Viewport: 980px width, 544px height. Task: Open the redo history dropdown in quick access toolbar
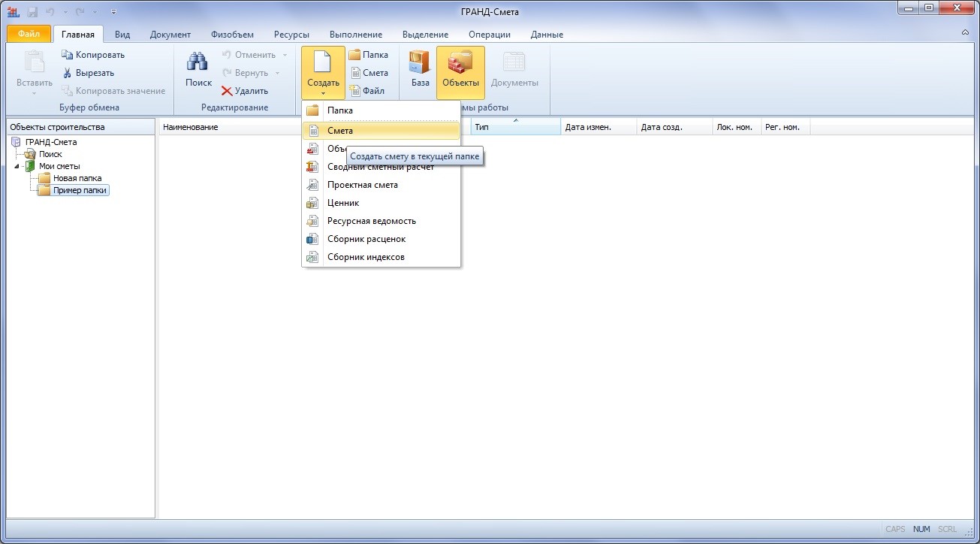click(95, 12)
